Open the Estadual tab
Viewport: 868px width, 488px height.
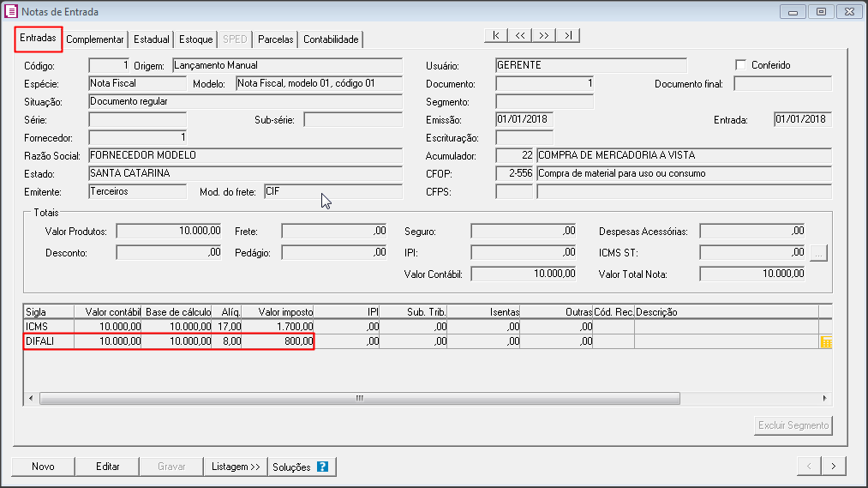tap(152, 39)
